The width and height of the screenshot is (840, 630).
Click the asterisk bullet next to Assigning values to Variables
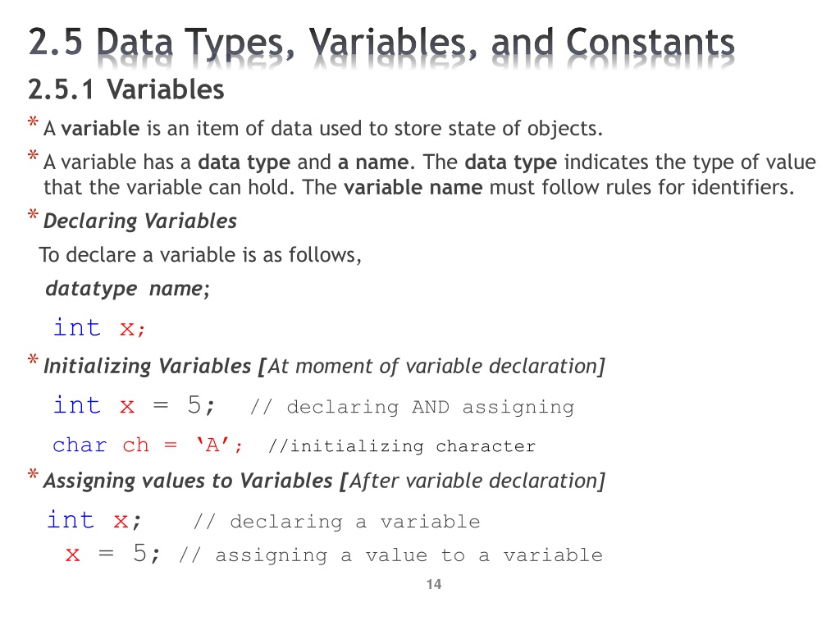(x=33, y=475)
